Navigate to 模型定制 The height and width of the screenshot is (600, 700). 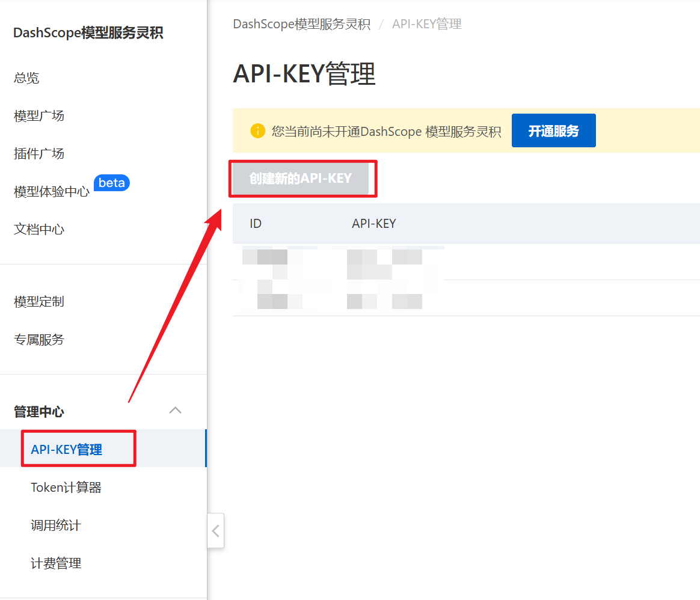[x=39, y=302]
